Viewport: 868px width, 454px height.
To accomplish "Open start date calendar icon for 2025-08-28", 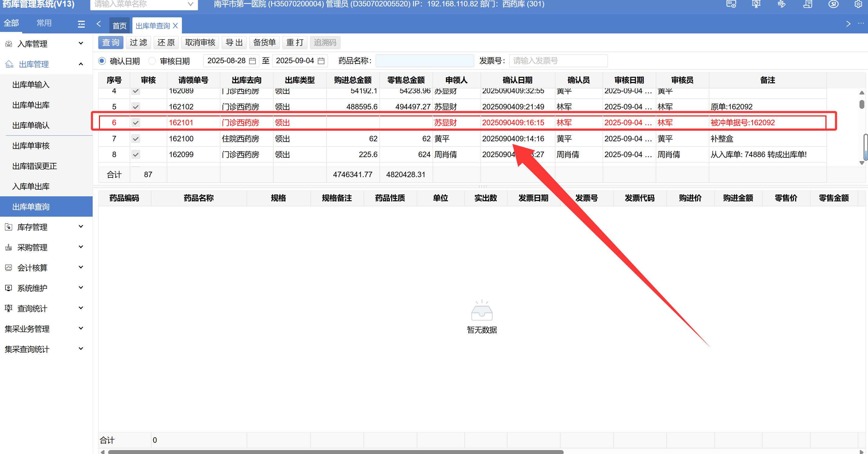I will pos(252,61).
